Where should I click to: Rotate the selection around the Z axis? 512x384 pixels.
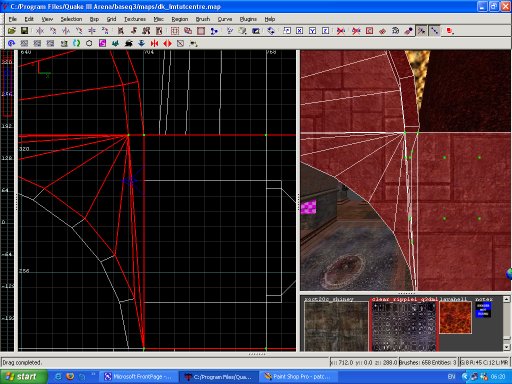tap(105, 31)
